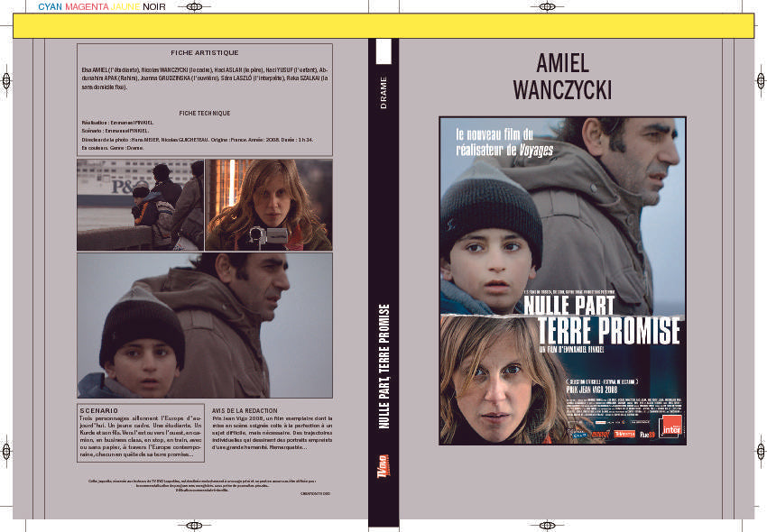This screenshot has width=767, height=532.
Task: Click PRIX JEAN VIGO 2008 on the poster
Action: (591, 390)
